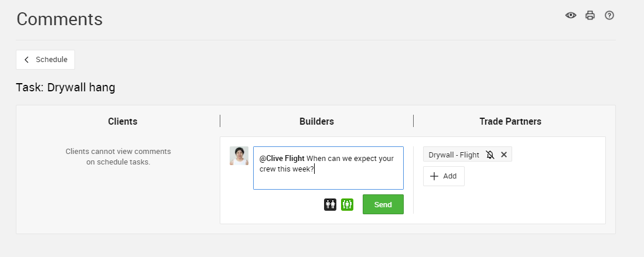The width and height of the screenshot is (644, 257).
Task: Select the Builders column header
Action: [316, 121]
